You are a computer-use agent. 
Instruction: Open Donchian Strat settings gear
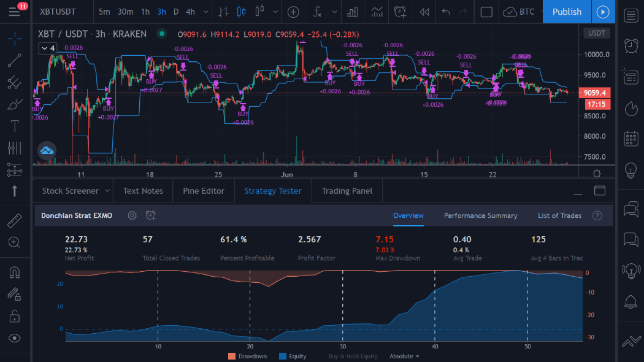132,215
